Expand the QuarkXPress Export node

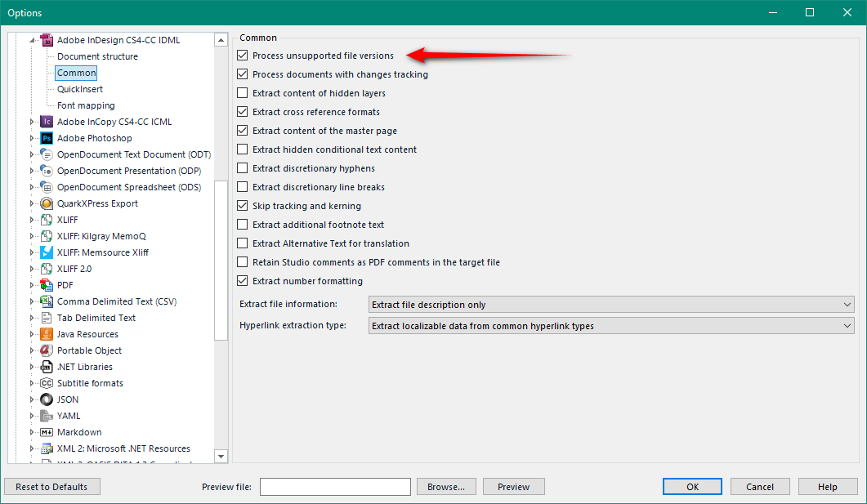[x=32, y=203]
